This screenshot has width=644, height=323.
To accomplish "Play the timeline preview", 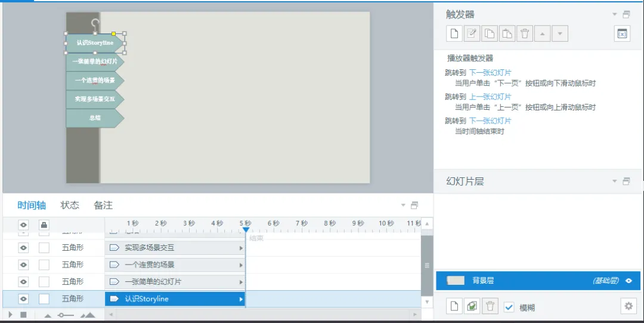I will [x=10, y=315].
